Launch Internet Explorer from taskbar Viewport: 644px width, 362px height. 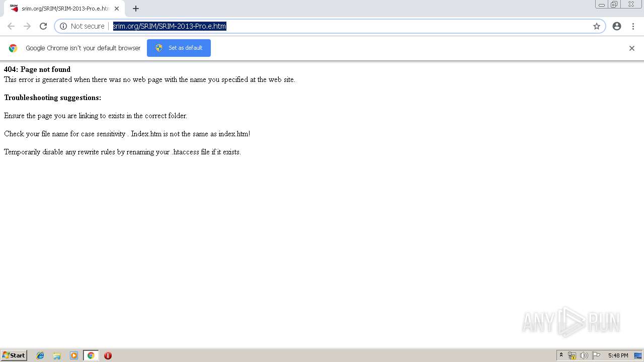[40, 355]
